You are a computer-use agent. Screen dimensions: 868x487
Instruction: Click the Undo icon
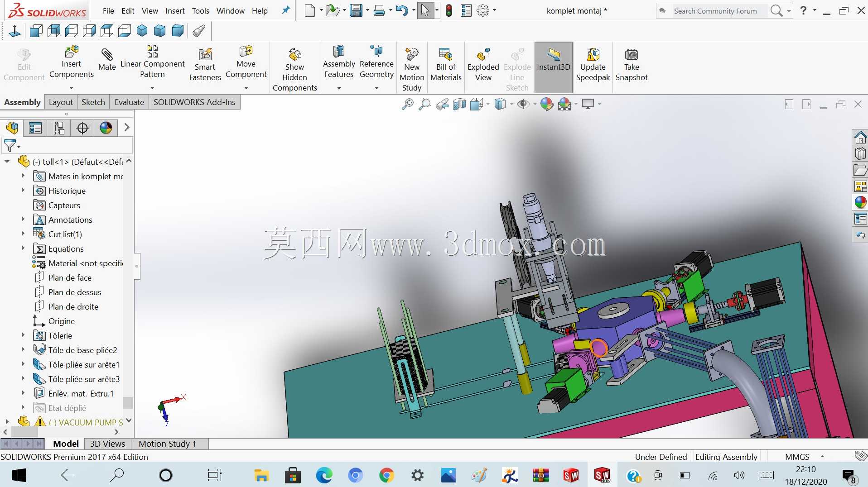[x=402, y=11]
